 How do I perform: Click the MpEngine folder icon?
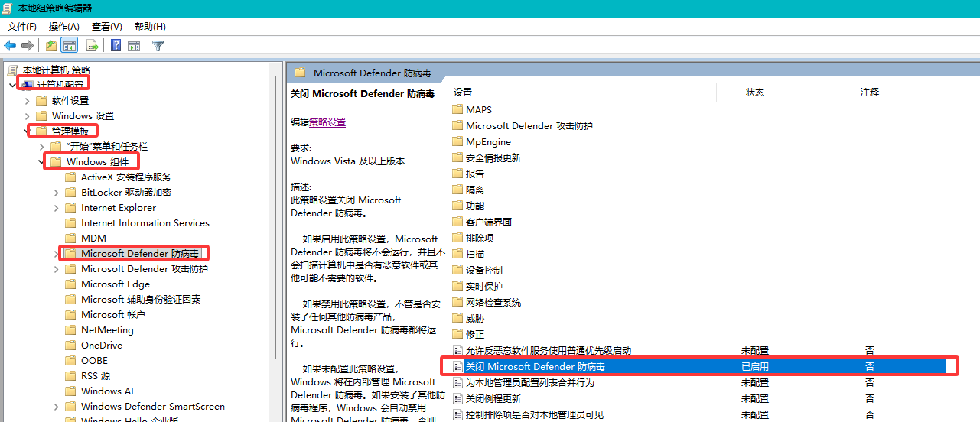click(x=457, y=141)
